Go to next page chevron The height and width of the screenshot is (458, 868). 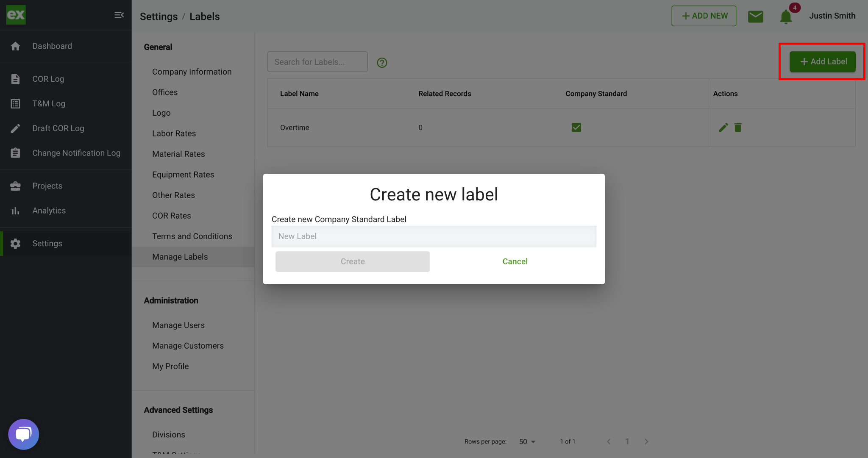[646, 441]
